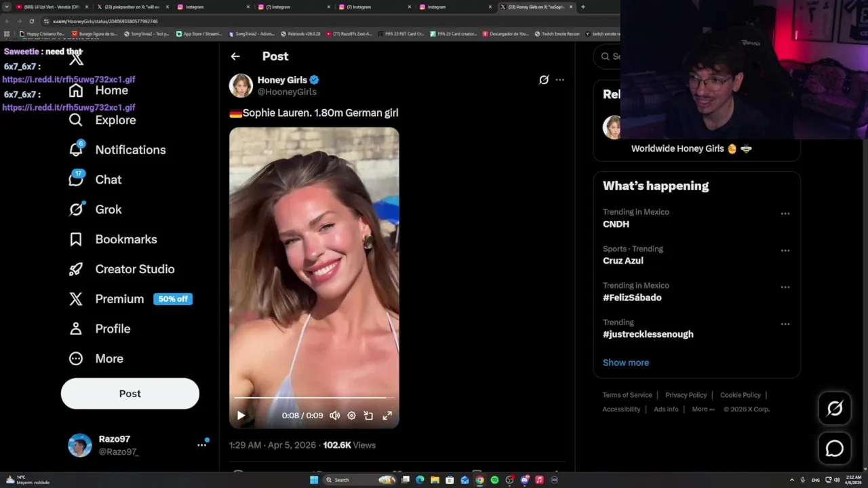Open Notifications bell icon

click(76, 150)
